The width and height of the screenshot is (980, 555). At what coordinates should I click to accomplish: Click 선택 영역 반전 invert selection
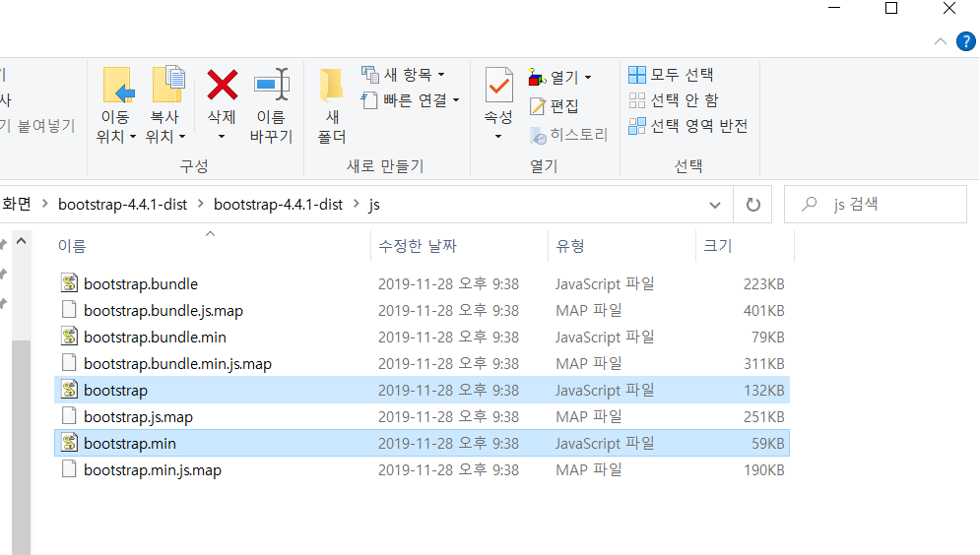pos(687,126)
